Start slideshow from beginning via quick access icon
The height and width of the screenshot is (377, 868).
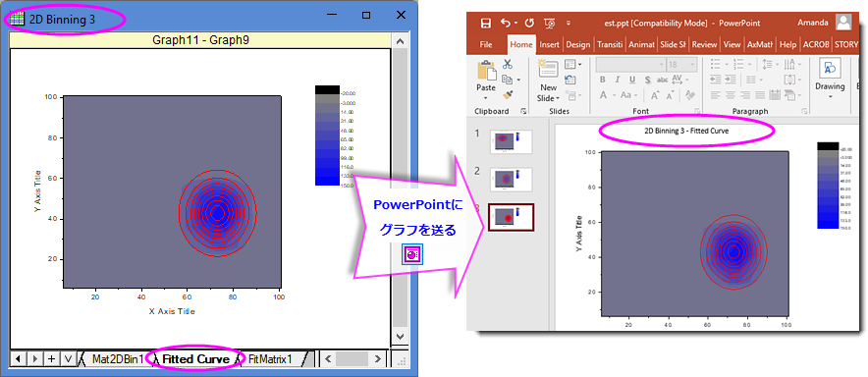click(x=550, y=23)
